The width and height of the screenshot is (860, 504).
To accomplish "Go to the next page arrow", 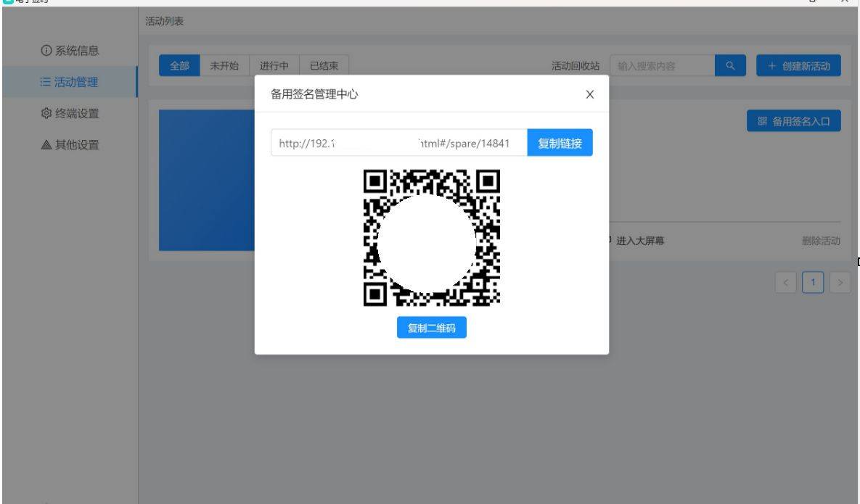I will (840, 283).
